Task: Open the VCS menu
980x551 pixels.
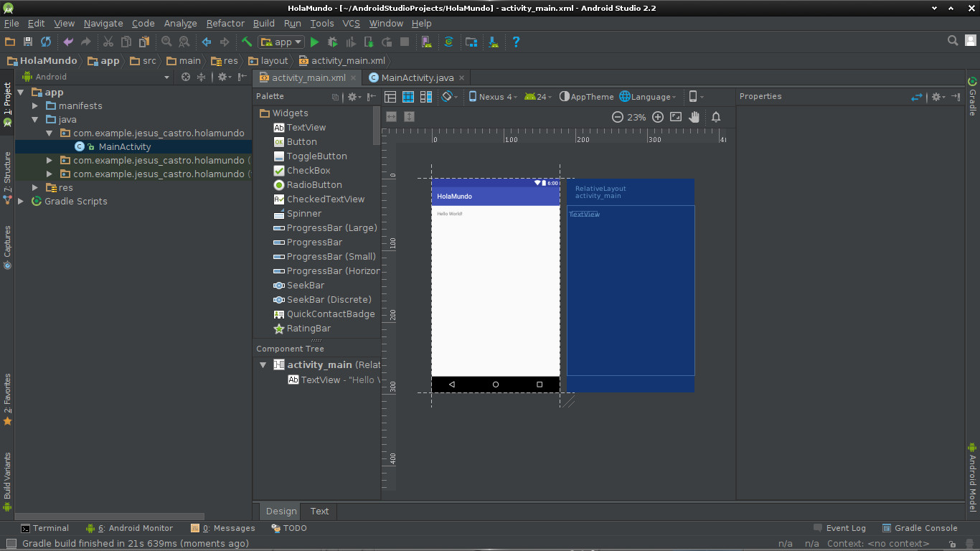Action: click(x=351, y=23)
